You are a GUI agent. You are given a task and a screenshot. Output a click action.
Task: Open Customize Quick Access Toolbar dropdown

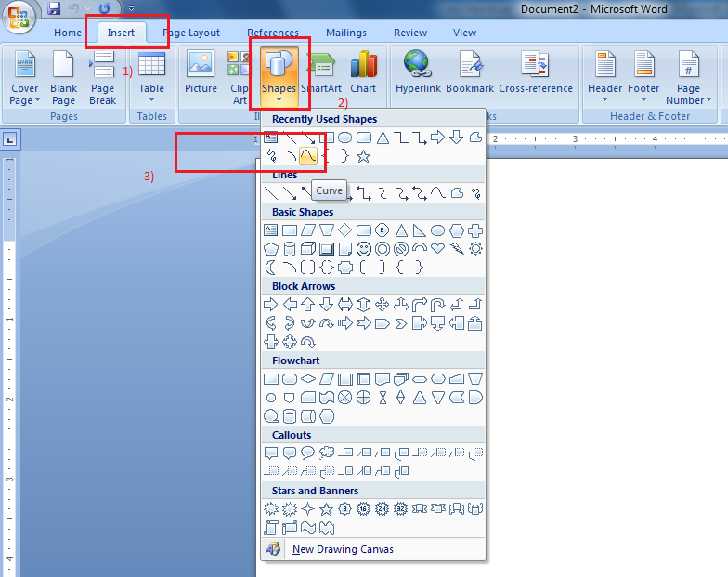pos(132,8)
